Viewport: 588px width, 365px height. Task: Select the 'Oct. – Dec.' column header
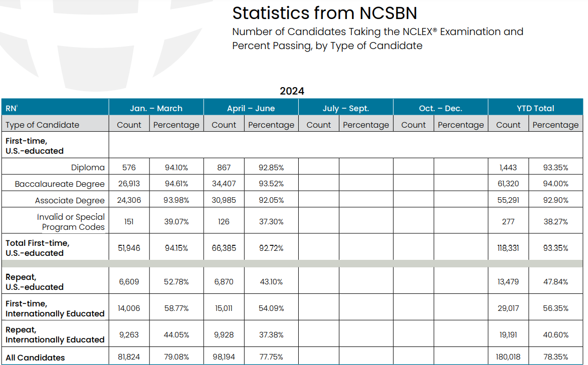(x=441, y=108)
